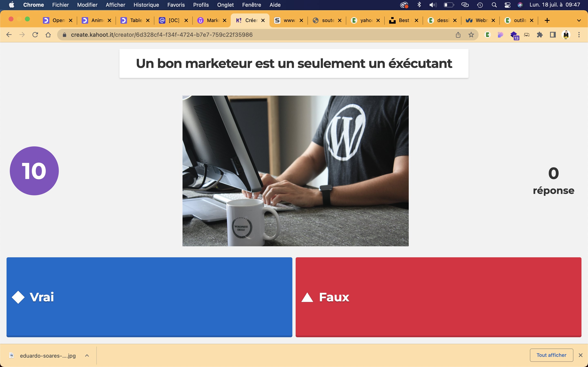This screenshot has width=588, height=367.
Task: Expand the tab search chevron
Action: click(x=579, y=20)
